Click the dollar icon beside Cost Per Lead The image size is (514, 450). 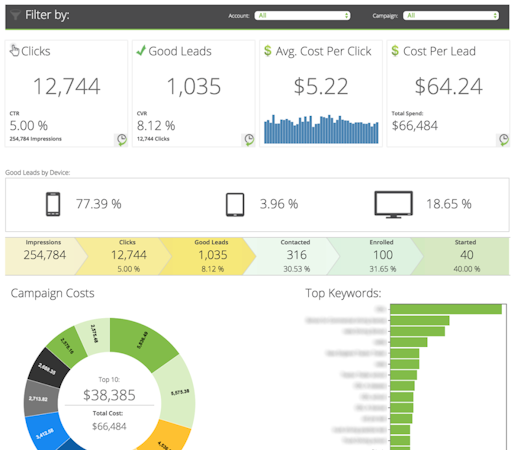395,51
